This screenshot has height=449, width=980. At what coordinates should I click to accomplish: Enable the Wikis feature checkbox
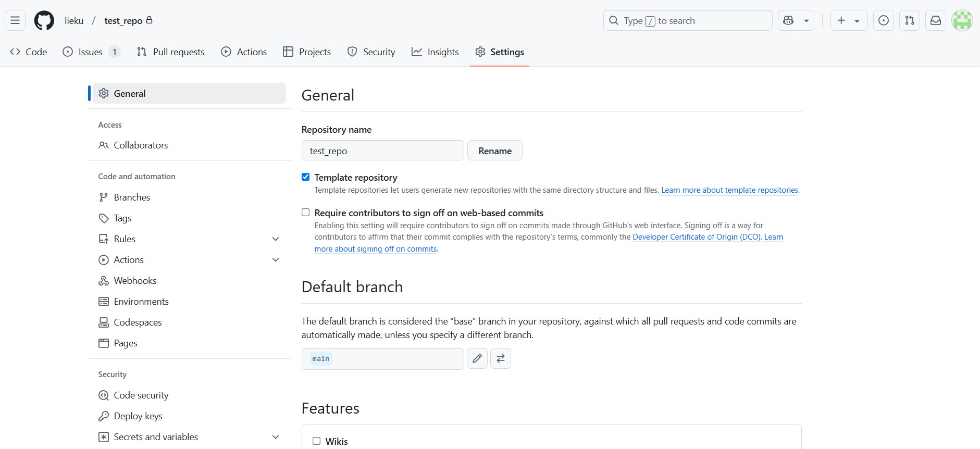tap(316, 441)
